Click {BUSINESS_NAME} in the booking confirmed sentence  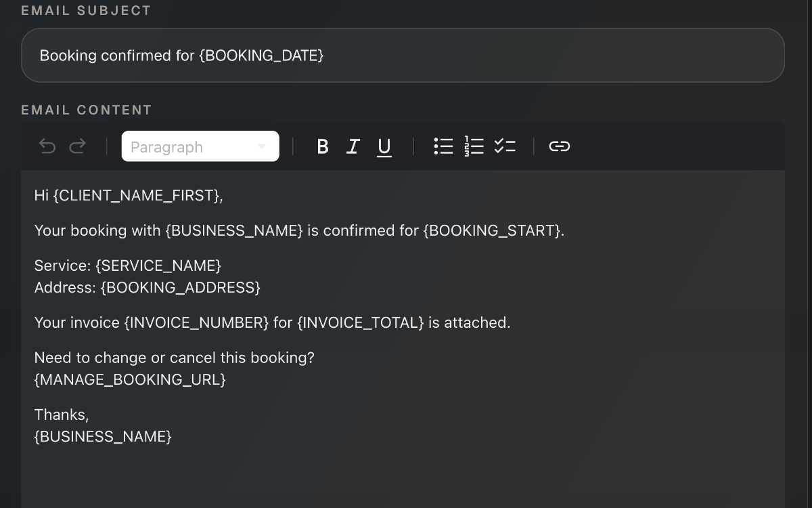234,231
